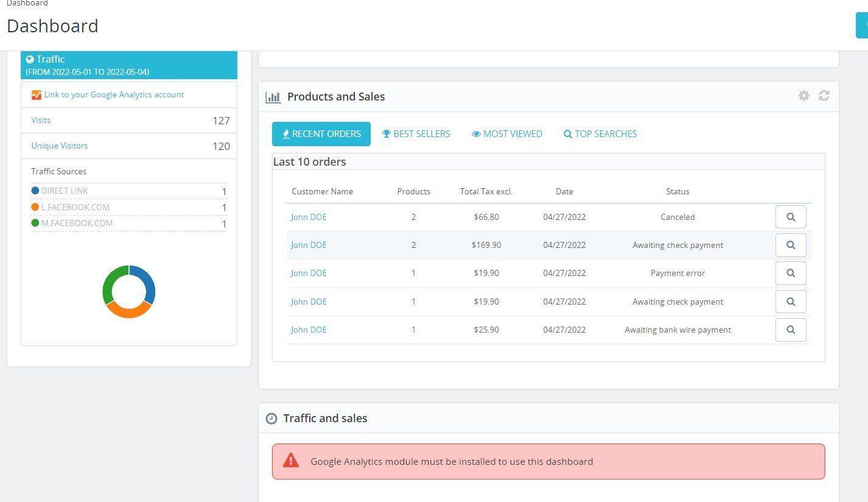View details of the Canceled order
Screen dimensions: 868x502
tap(791, 217)
